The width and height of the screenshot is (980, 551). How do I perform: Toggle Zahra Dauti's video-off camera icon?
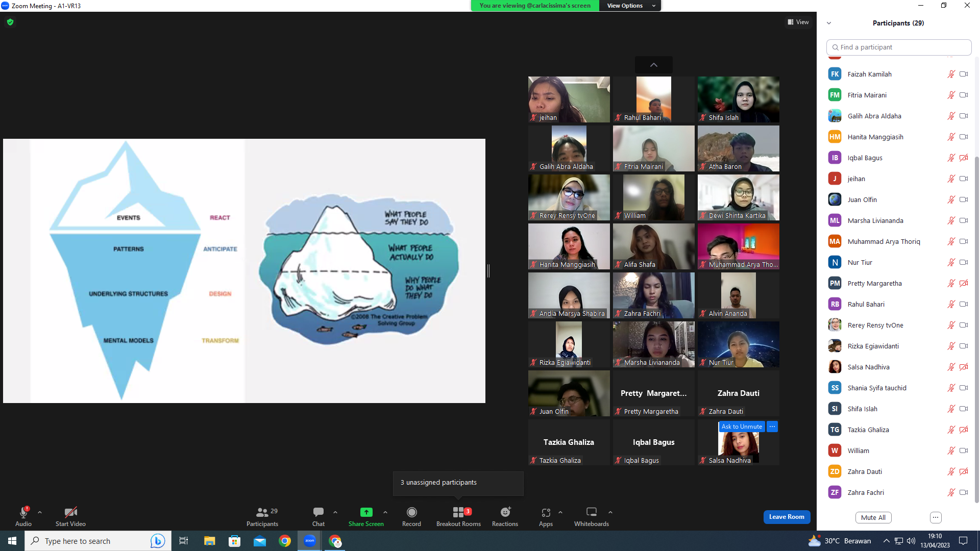tap(964, 471)
